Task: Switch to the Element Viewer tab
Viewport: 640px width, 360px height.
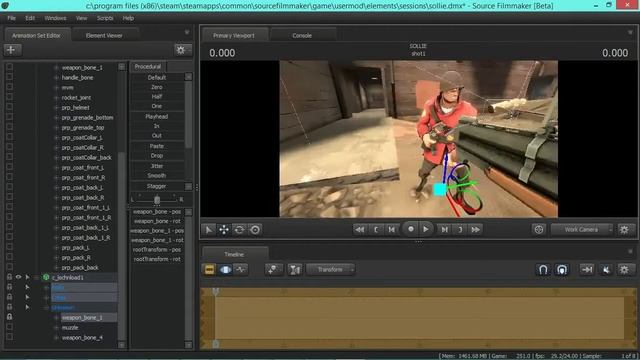Action: click(x=104, y=36)
